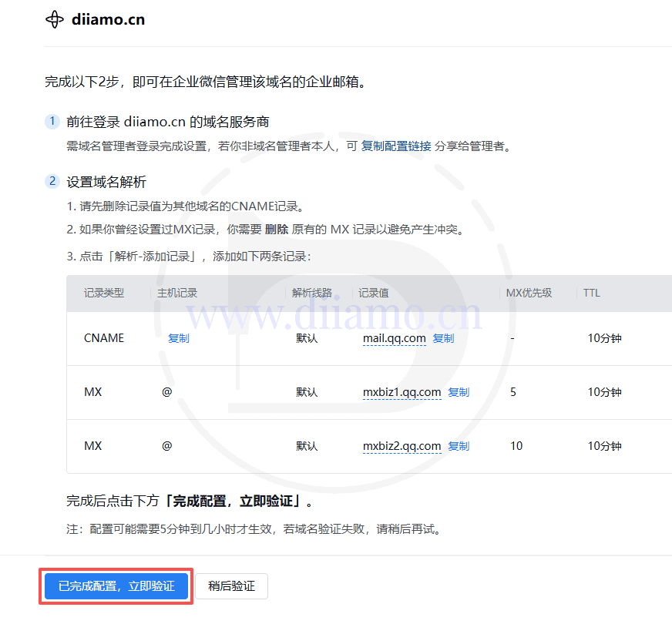This screenshot has width=672, height=624.
Task: Copy the mail.qq.com record value
Action: pos(443,338)
